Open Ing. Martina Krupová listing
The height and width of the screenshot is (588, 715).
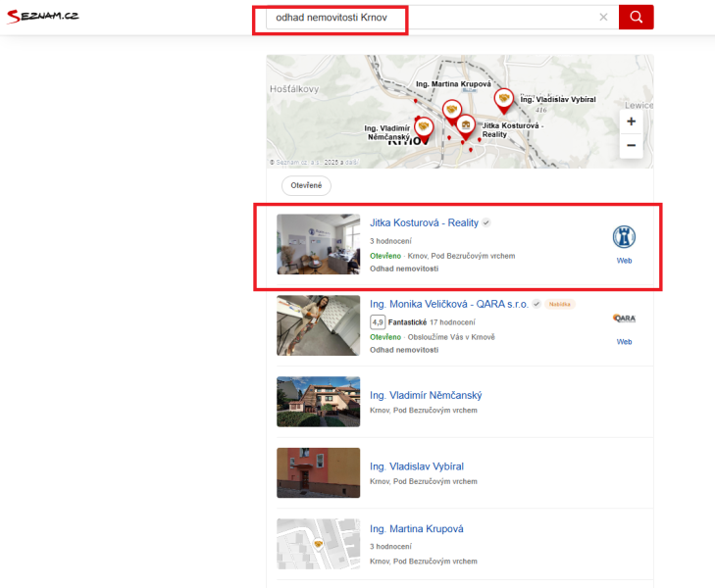coord(416,529)
